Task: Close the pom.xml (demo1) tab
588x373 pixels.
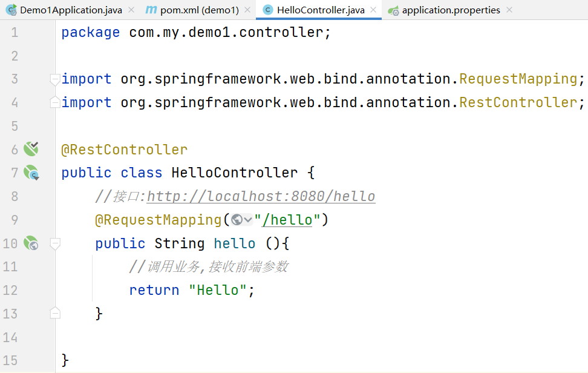Action: [247, 10]
